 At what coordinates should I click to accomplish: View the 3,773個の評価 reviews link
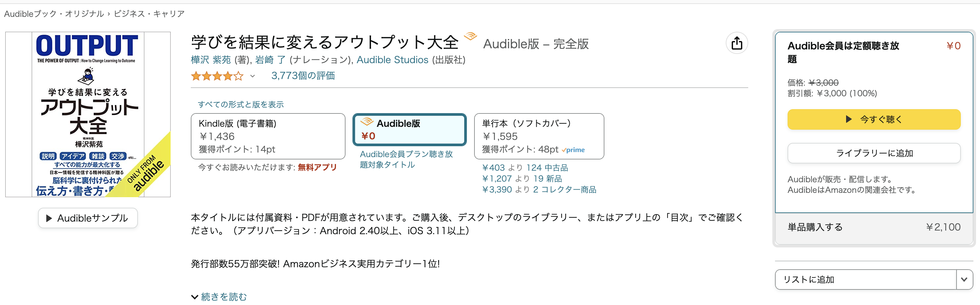[303, 76]
